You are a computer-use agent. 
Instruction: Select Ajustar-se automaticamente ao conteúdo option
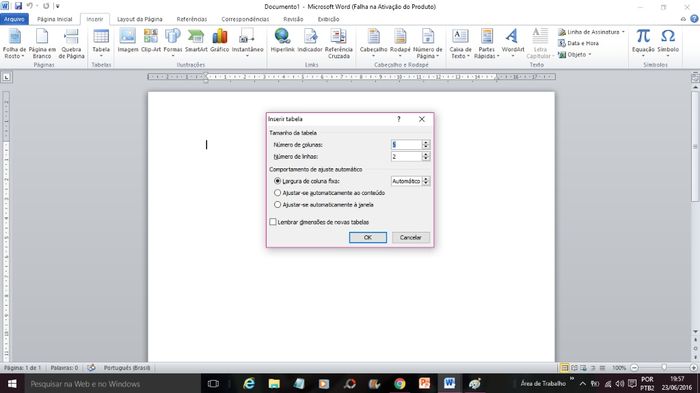coord(278,193)
